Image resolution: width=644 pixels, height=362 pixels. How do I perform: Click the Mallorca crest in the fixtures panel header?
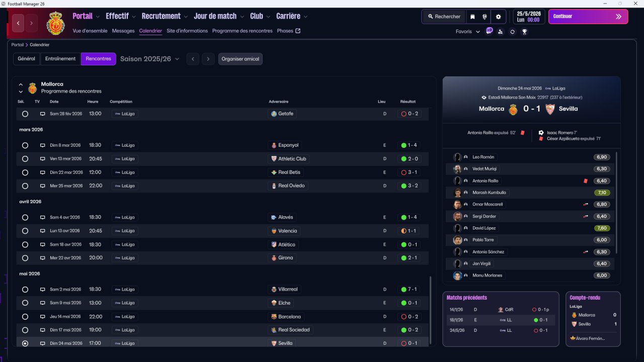click(x=33, y=88)
